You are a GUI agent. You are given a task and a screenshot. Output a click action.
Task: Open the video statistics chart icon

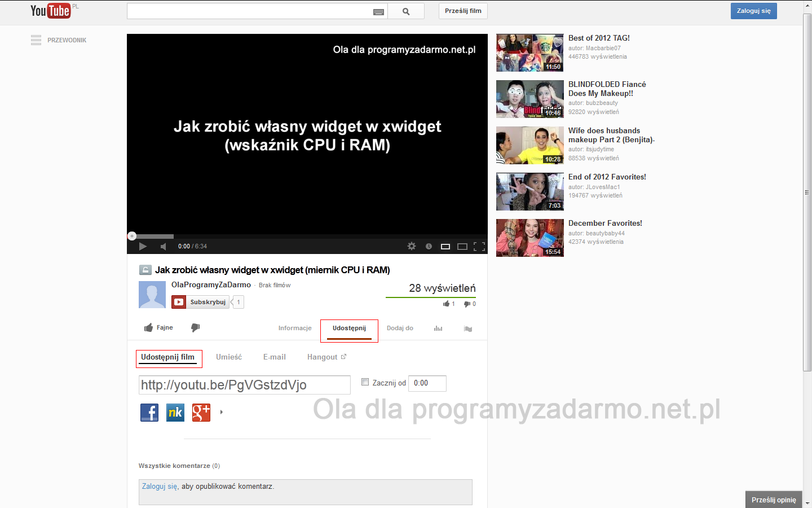coord(438,329)
